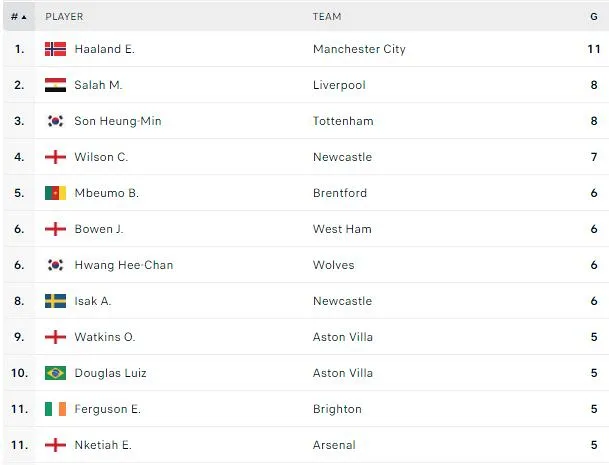Screen dimensions: 609x465
Task: Sort table by the # rank column
Action: click(18, 16)
